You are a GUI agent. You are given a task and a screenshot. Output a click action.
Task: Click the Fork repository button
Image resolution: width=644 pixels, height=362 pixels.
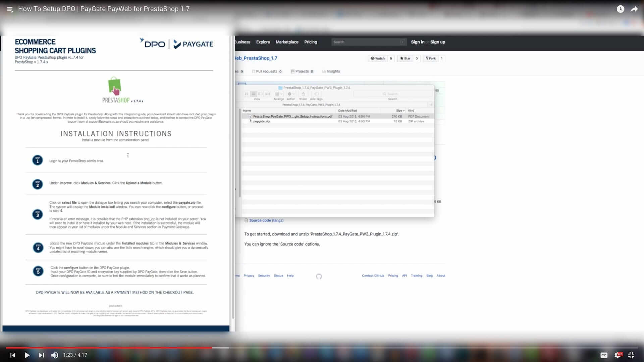[x=431, y=58]
